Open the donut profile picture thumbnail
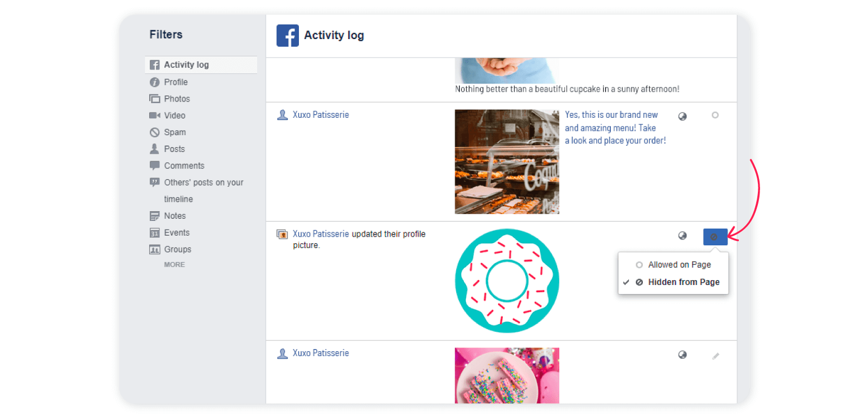Screen dimensions: 868x418 click(507, 281)
